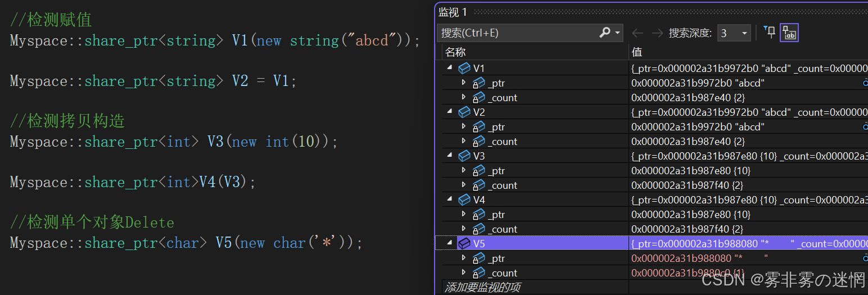Collapse the V2 watch entry
Viewport: 868px width, 295px height.
[x=450, y=111]
